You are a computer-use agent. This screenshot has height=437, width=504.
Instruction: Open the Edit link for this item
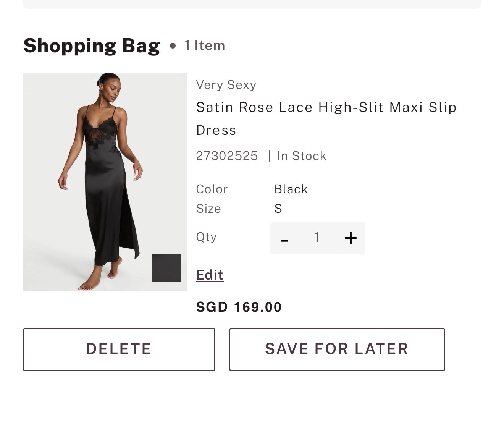tap(210, 275)
